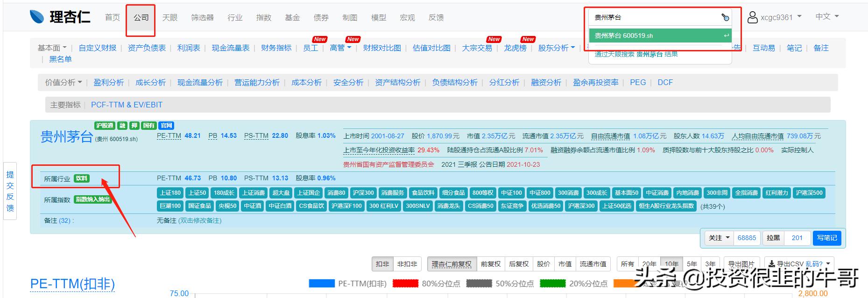Screen dimensions: 868x298
Task: Click the 提交反馈 side tab
Action: 10,191
